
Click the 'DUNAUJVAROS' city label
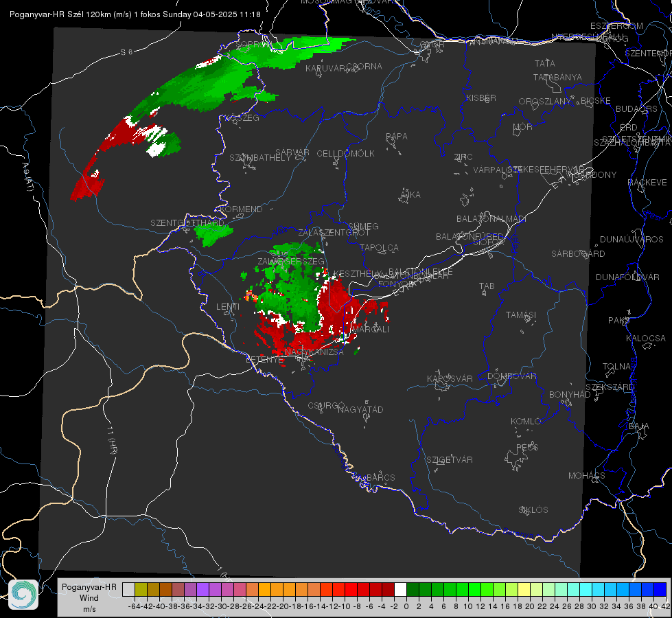(632, 240)
